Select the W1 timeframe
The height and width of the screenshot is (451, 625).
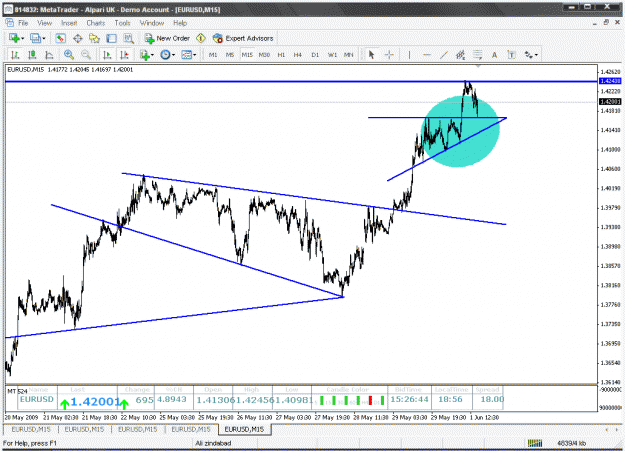coord(332,55)
